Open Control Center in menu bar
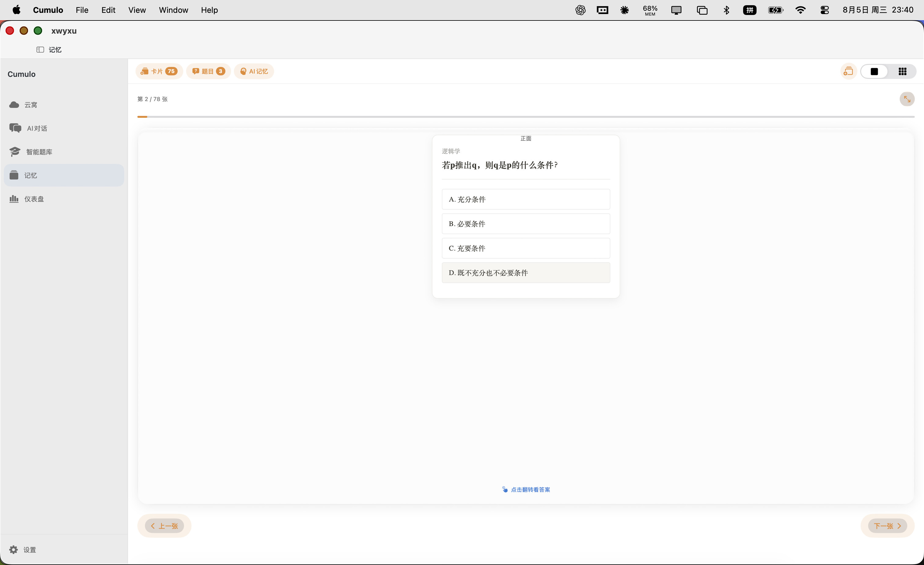This screenshot has width=924, height=565. (x=824, y=10)
